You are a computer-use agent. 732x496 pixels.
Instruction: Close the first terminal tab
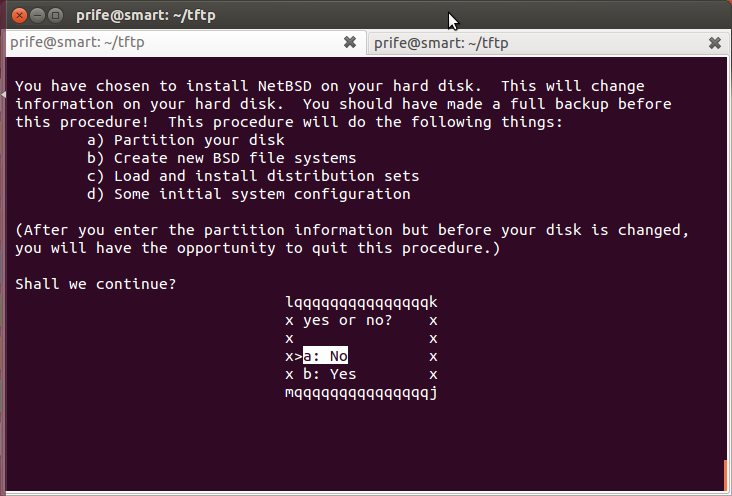click(350, 43)
